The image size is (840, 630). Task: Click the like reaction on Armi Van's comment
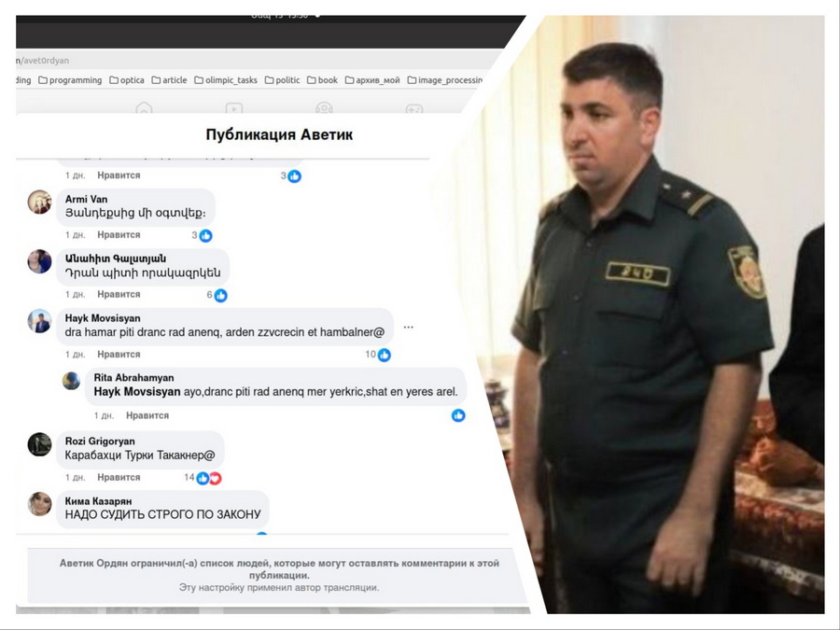pos(205,236)
